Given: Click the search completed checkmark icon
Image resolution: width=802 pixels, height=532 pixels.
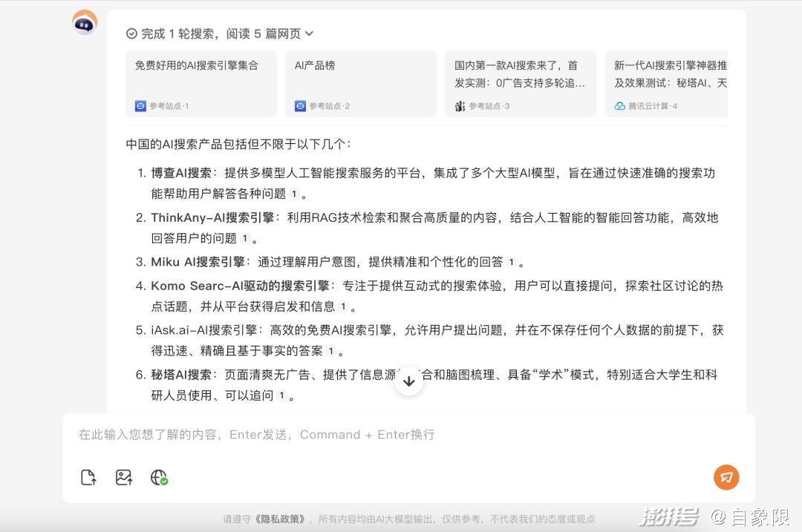Looking at the screenshot, I should (131, 33).
